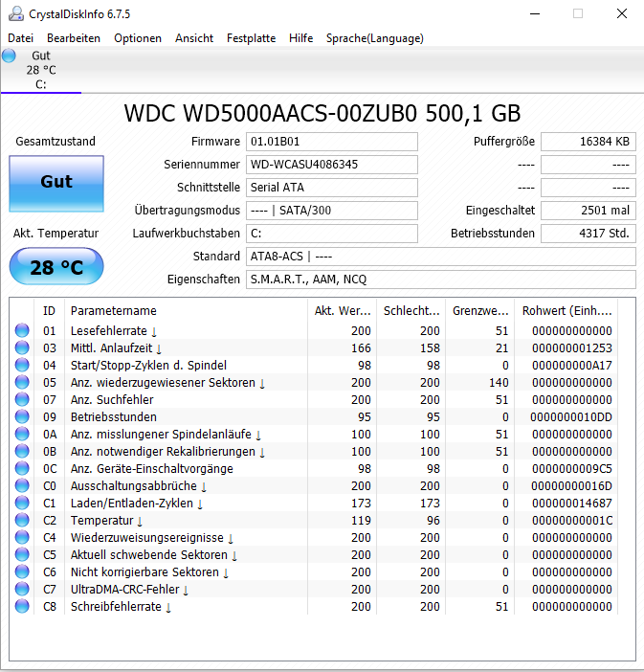Click status orb for Lesefehlerrate row
Screen dimensions: 644x672
pos(22,330)
